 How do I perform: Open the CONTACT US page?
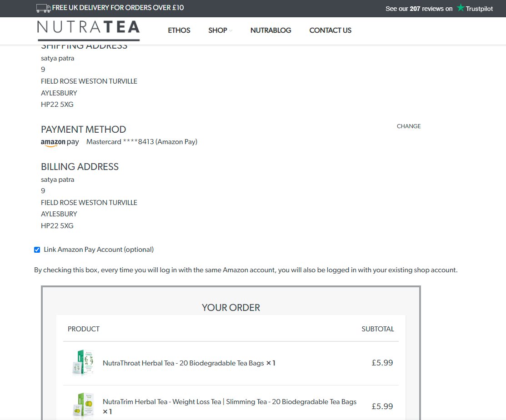coord(330,30)
